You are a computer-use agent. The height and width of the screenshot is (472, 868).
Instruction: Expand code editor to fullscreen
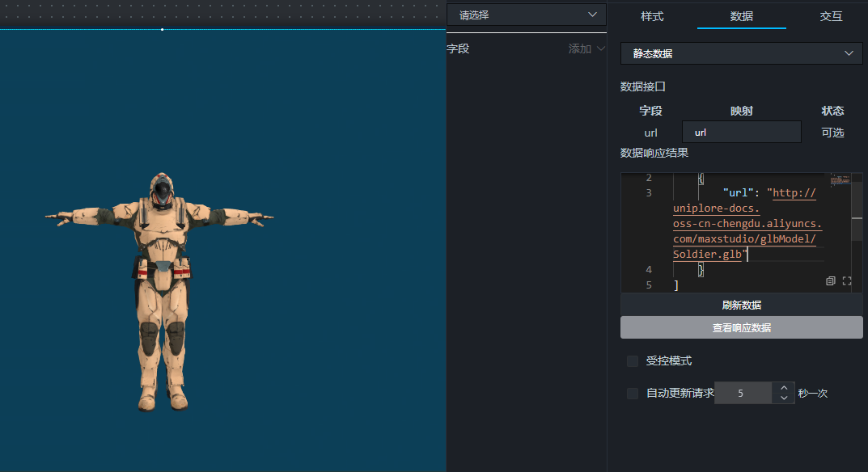pos(847,281)
